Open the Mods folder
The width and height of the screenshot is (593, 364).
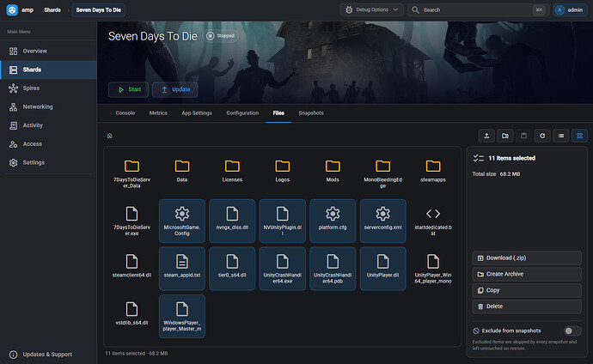click(x=333, y=173)
